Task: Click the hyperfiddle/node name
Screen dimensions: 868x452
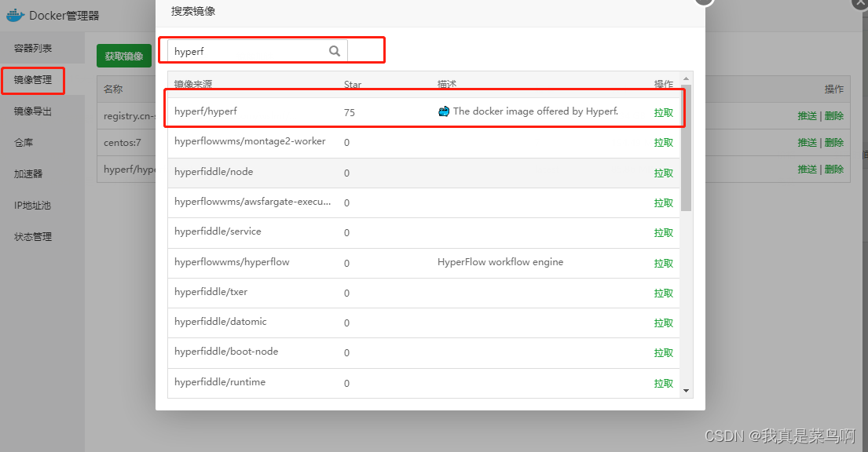Action: coord(214,172)
